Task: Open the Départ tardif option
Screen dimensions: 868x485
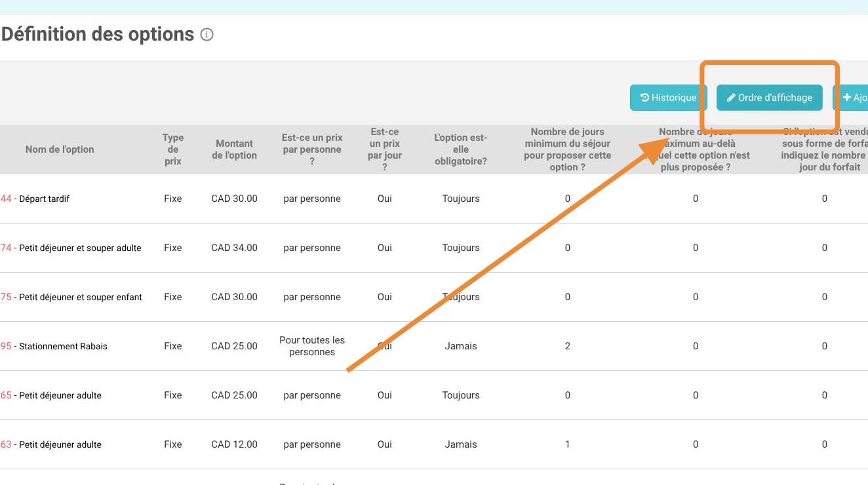Action: [44, 199]
